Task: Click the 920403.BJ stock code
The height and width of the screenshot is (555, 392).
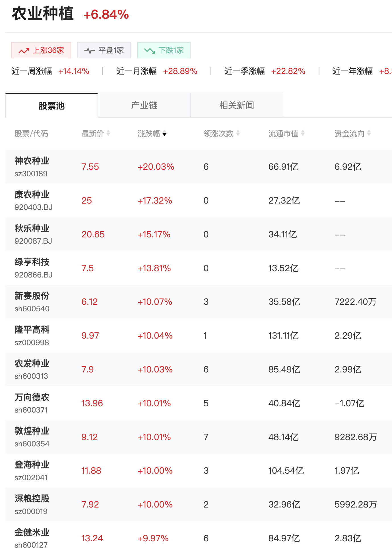Action: (x=34, y=207)
